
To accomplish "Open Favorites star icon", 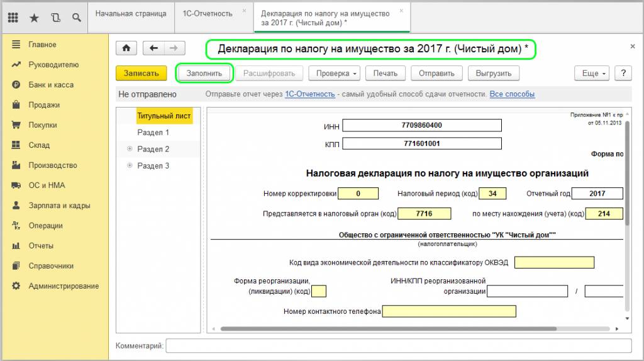I will (x=34, y=17).
